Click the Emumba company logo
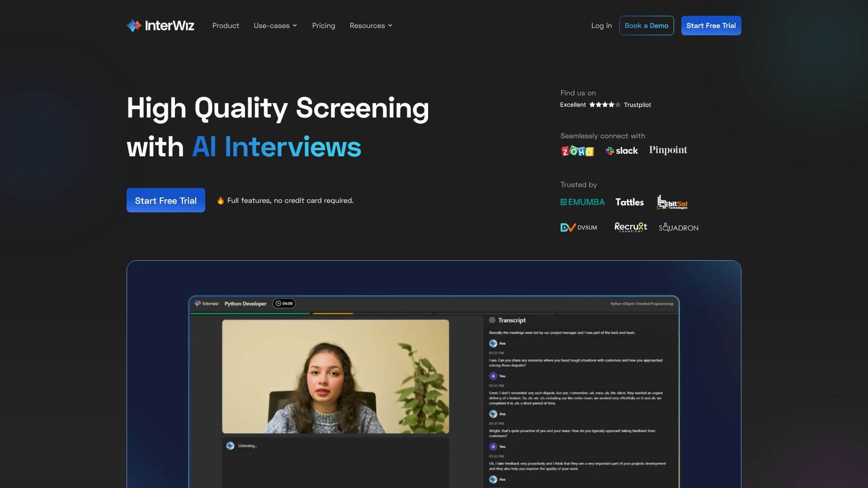Image resolution: width=868 pixels, height=488 pixels. pyautogui.click(x=582, y=202)
